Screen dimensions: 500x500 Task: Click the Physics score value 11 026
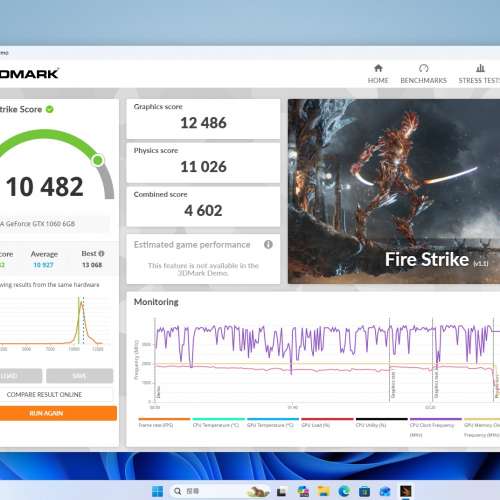[x=203, y=167]
